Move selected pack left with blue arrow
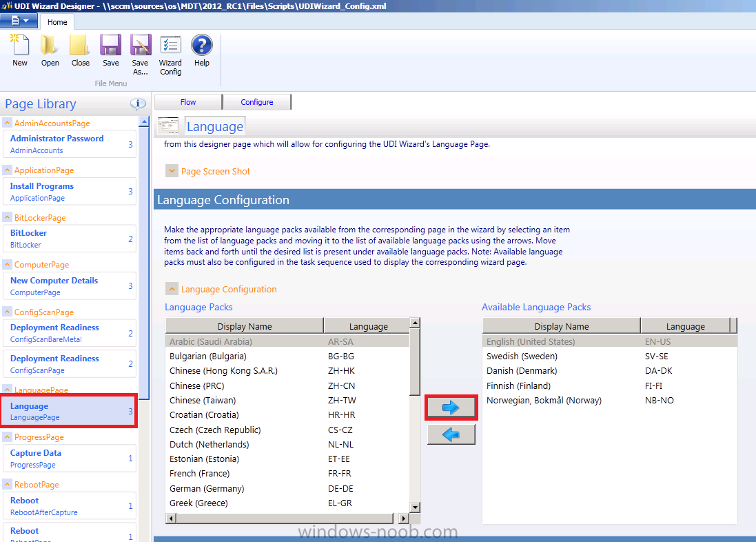This screenshot has width=756, height=542. [x=451, y=434]
